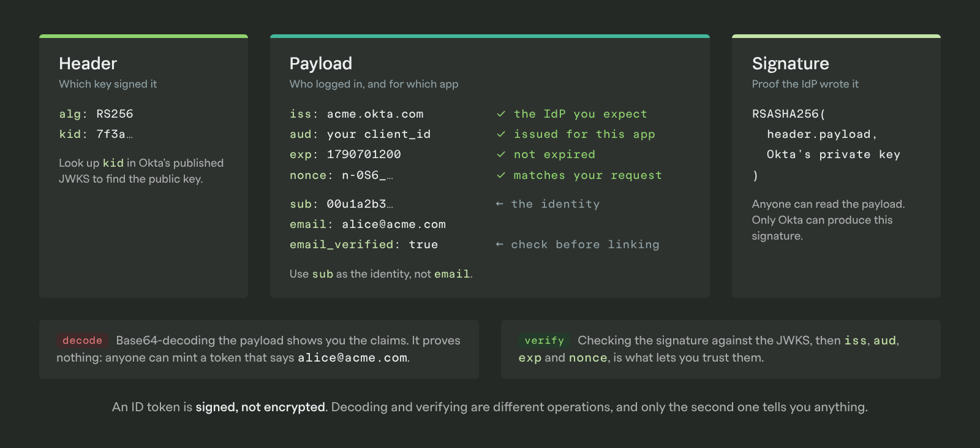Click the annotation text "issued for this app"
This screenshot has width=980, height=448.
584,134
